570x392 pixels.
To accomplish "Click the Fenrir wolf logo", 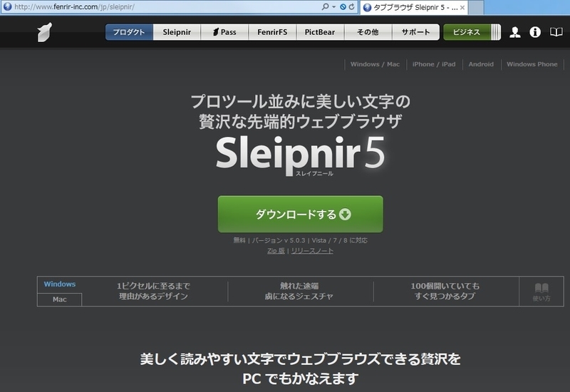I will pyautogui.click(x=44, y=32).
